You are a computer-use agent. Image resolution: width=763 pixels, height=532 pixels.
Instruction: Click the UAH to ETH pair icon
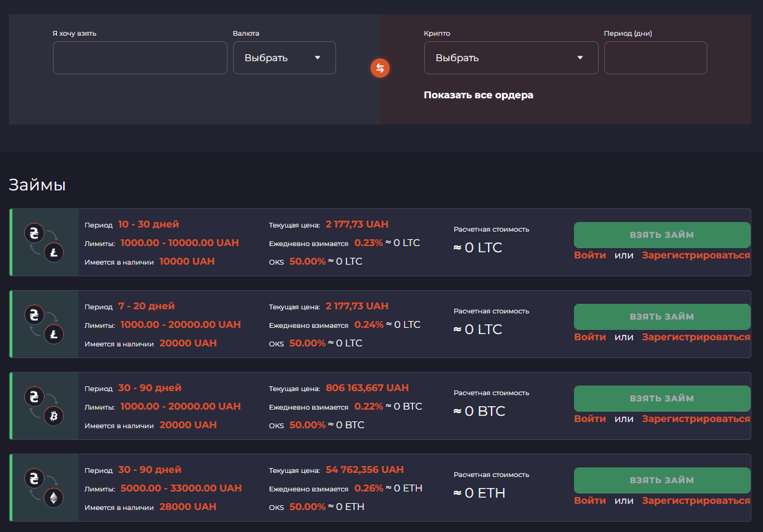coord(44,488)
